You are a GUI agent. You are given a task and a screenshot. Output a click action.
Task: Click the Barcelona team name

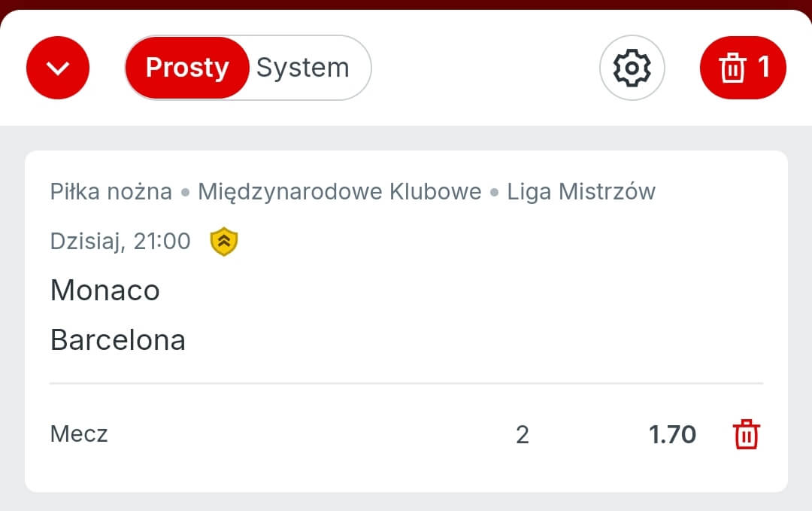click(118, 340)
